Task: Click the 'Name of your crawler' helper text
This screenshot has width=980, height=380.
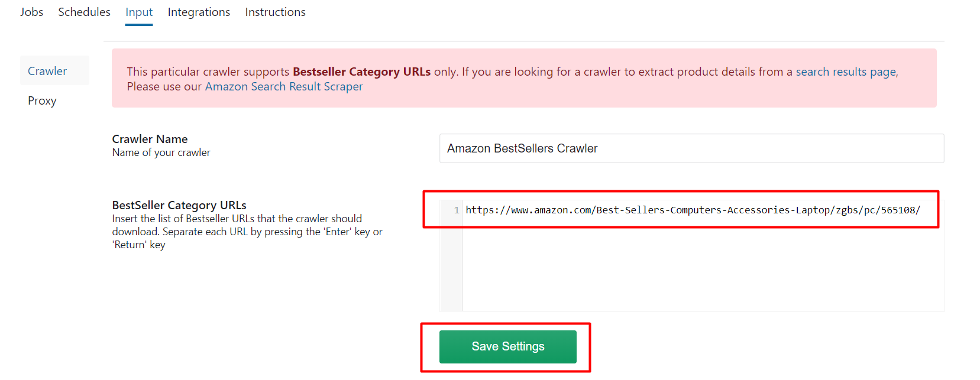Action: [x=161, y=152]
